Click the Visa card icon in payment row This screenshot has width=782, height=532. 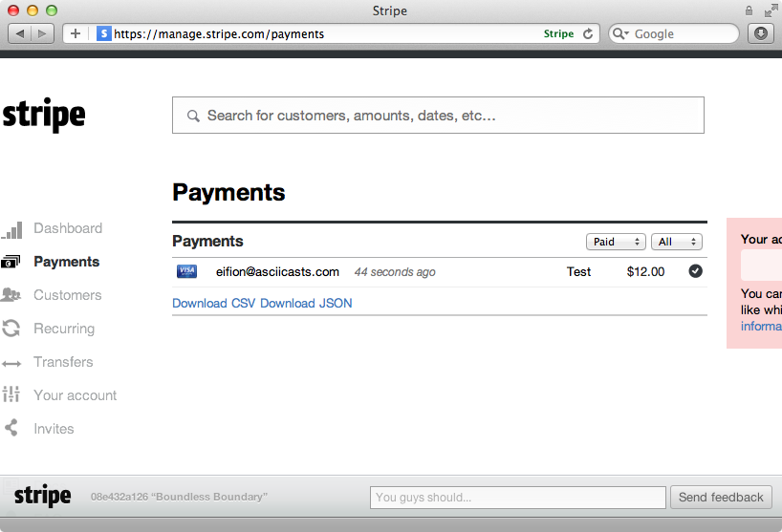click(x=186, y=271)
